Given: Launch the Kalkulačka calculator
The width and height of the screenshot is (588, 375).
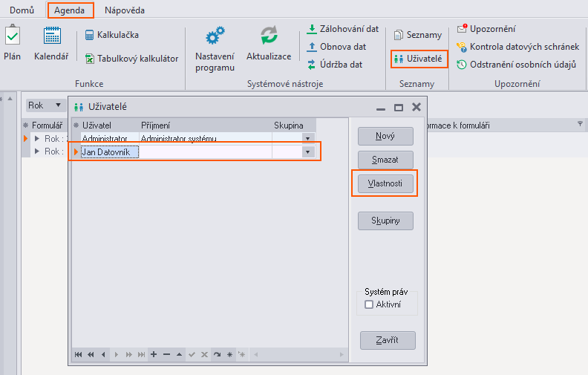Looking at the screenshot, I should click(x=111, y=35).
